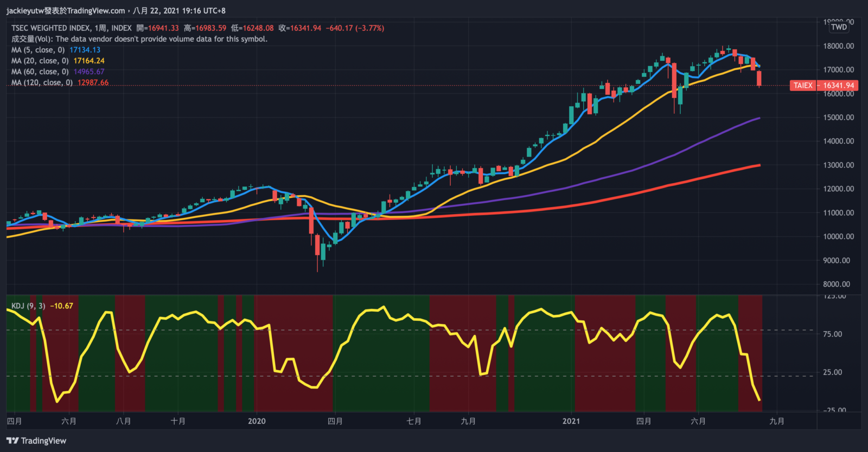Select the MA (20, close, 0) legend
The width and height of the screenshot is (868, 452).
pos(40,61)
